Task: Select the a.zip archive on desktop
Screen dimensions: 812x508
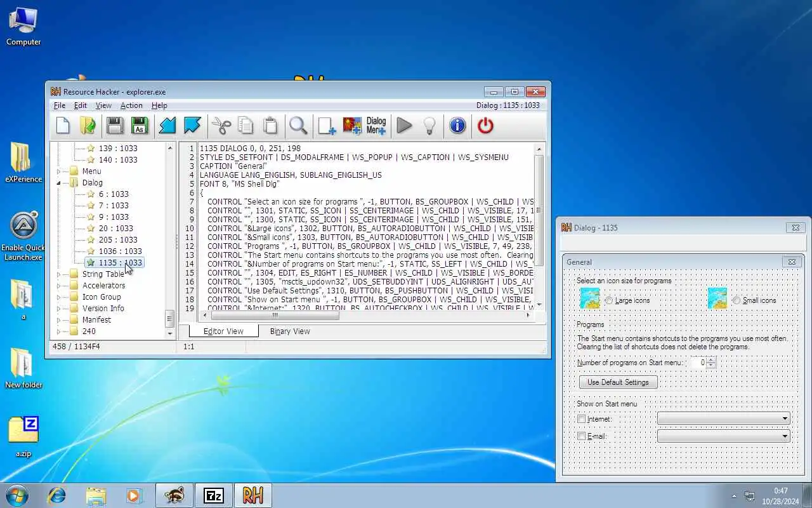Action: [x=23, y=437]
